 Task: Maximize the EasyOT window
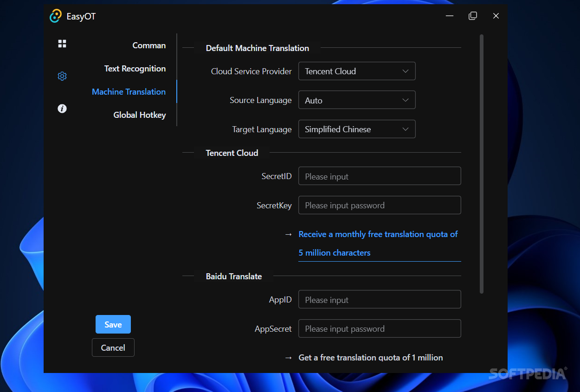[x=473, y=16]
